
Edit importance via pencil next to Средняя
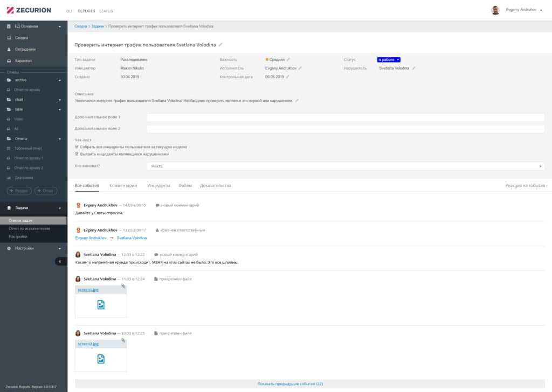[x=288, y=59]
